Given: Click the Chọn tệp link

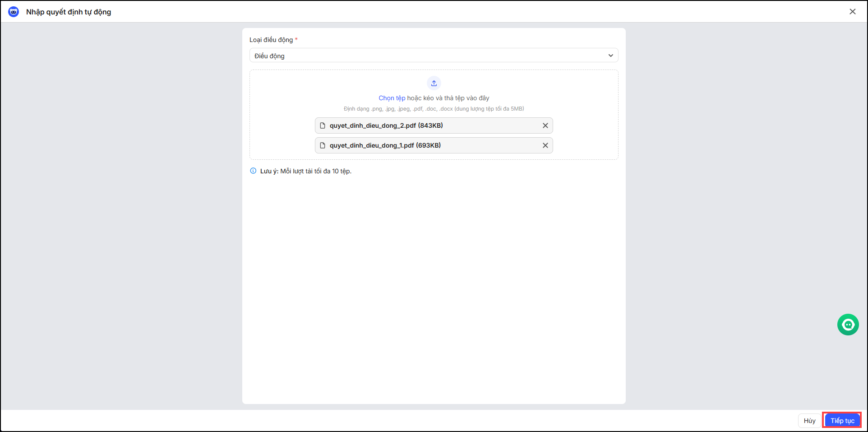Looking at the screenshot, I should pyautogui.click(x=392, y=98).
